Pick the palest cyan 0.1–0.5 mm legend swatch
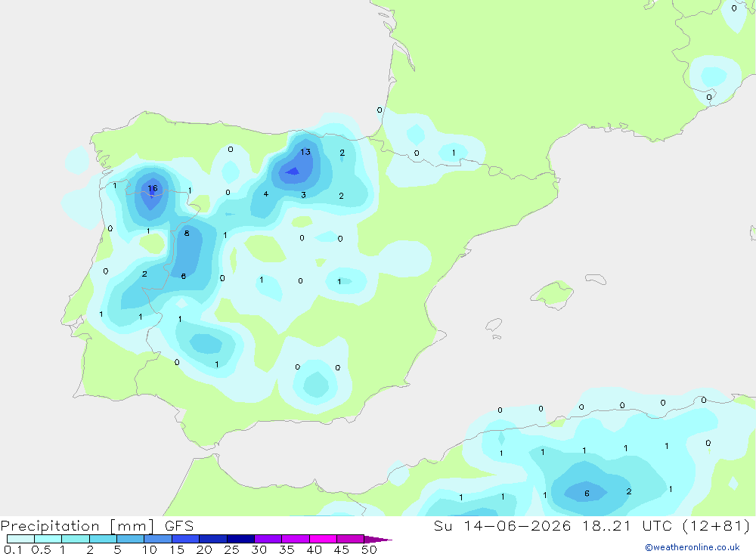 click(20, 539)
